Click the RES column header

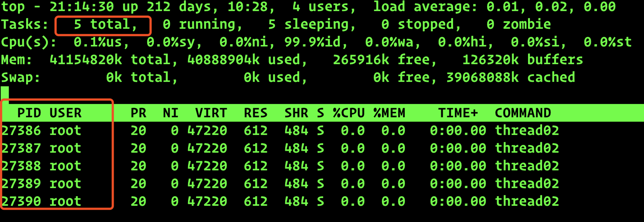coord(256,113)
